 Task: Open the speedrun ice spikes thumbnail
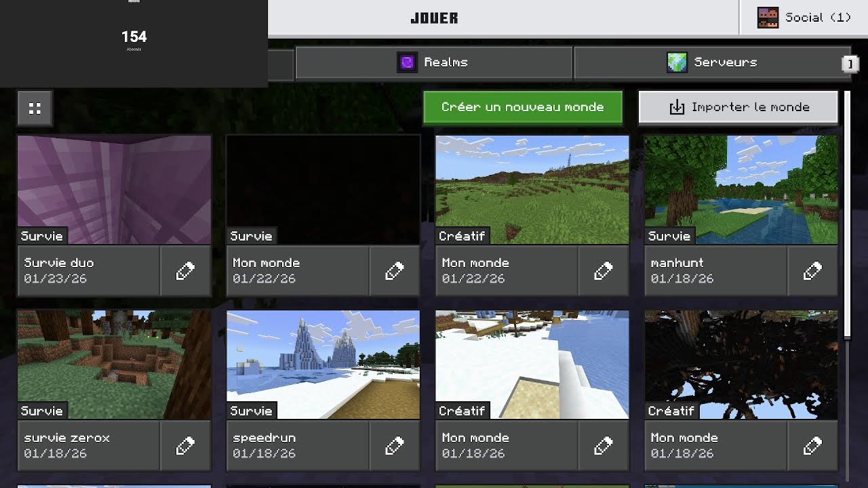pos(323,365)
